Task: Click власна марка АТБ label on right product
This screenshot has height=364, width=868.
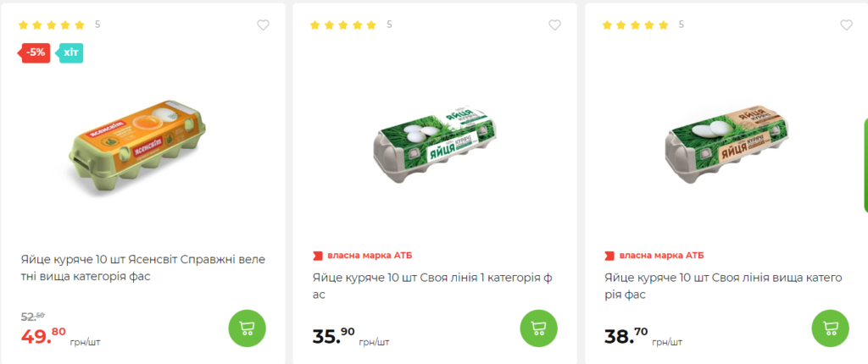Action: coord(654,256)
